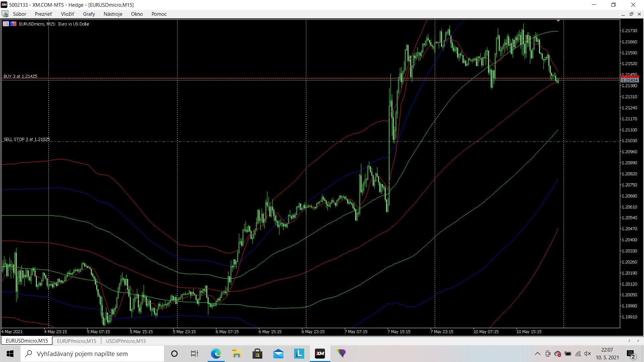The height and width of the screenshot is (362, 644).
Task: Click the 10 May 15:15 time axis label
Action: (x=529, y=332)
